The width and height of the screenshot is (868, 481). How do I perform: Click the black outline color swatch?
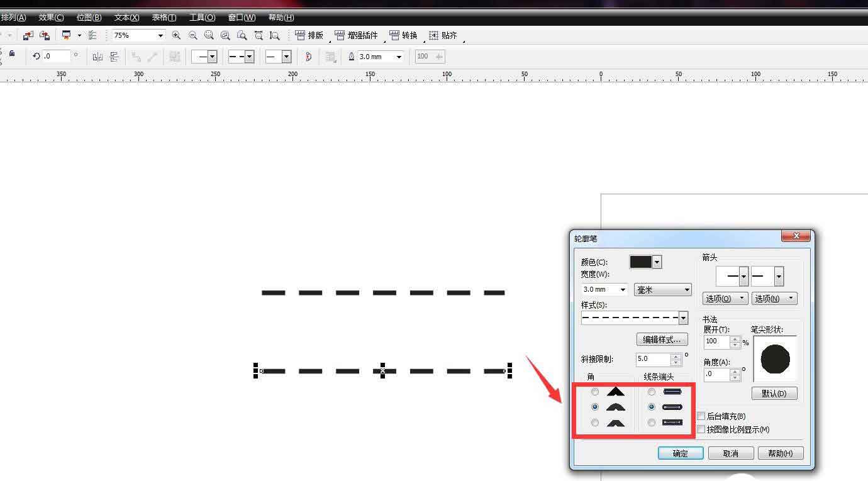[x=640, y=262]
